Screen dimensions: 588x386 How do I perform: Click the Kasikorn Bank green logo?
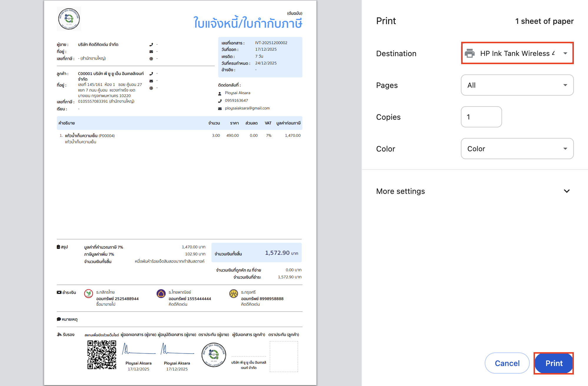pyautogui.click(x=88, y=294)
